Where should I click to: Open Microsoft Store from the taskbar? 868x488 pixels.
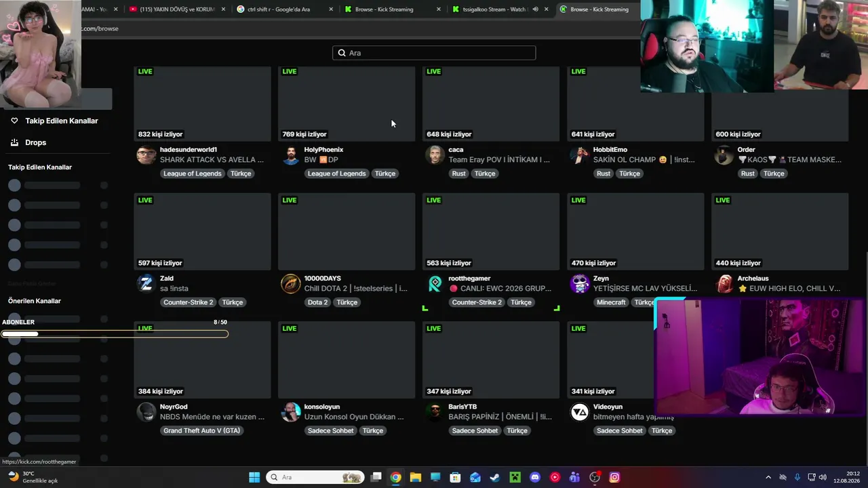click(455, 477)
